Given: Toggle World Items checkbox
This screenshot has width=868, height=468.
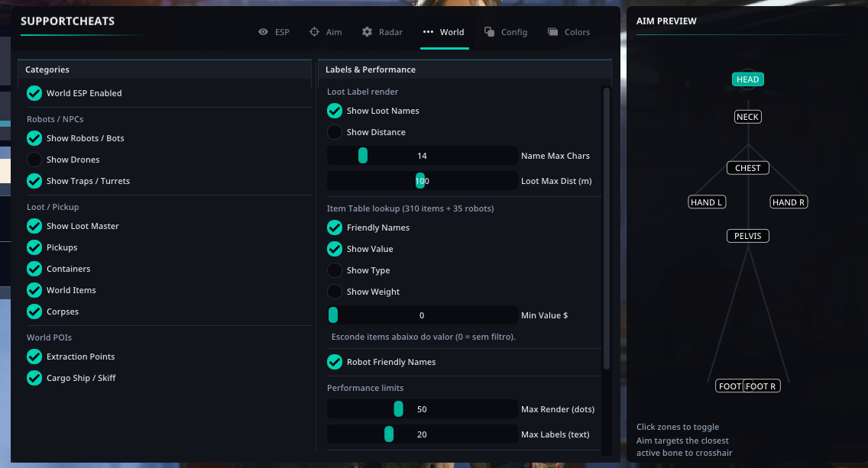Looking at the screenshot, I should (34, 290).
